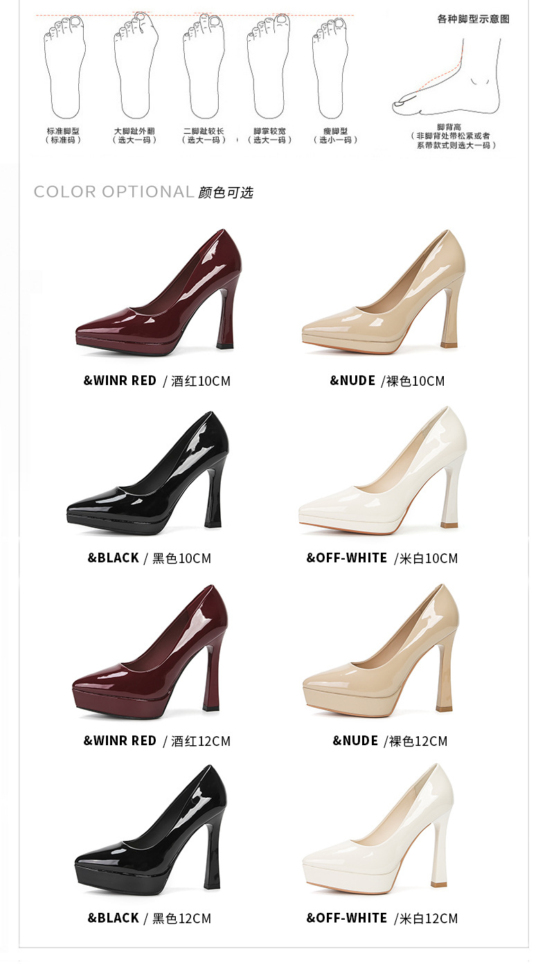Click the &NUDE 裸色12CM label
Screen dimensions: 547x980
[390, 741]
